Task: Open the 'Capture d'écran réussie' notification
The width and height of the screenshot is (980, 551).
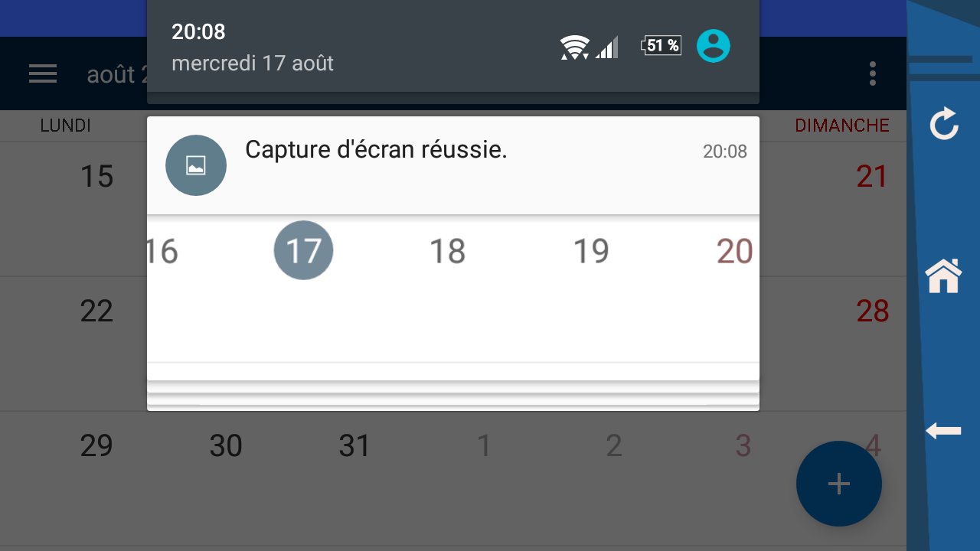Action: pyautogui.click(x=453, y=165)
